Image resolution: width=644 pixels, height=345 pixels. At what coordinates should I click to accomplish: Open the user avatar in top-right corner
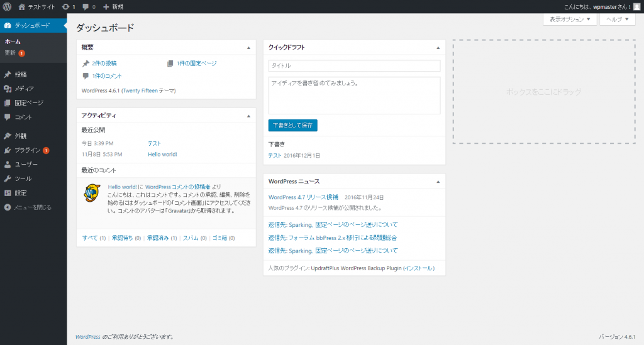(x=636, y=6)
